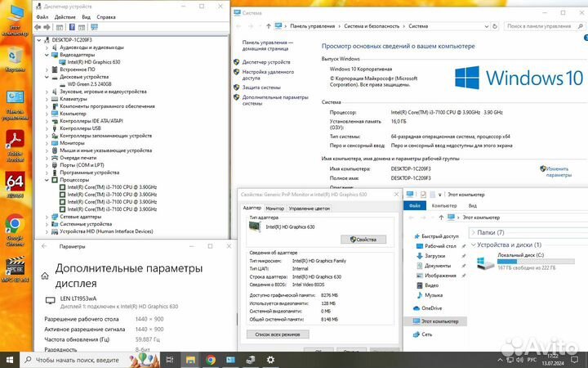Click Список всех режимов button
Image resolution: width=588 pixels, height=368 pixels.
tap(278, 334)
